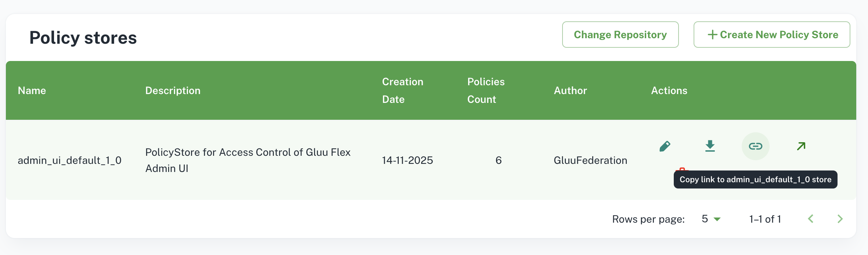
Task: Open policy store via green arrow icon
Action: [x=801, y=146]
